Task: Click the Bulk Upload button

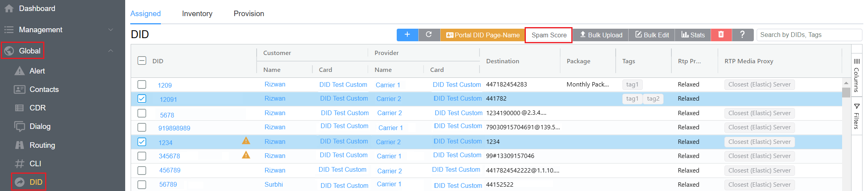Action: click(601, 35)
